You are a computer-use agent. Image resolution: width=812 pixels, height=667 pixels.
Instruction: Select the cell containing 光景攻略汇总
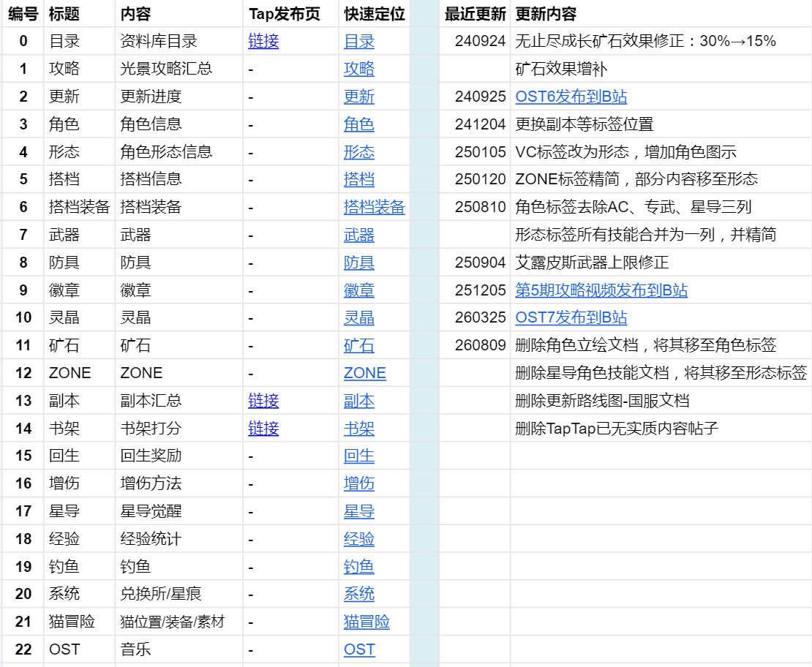[179, 69]
